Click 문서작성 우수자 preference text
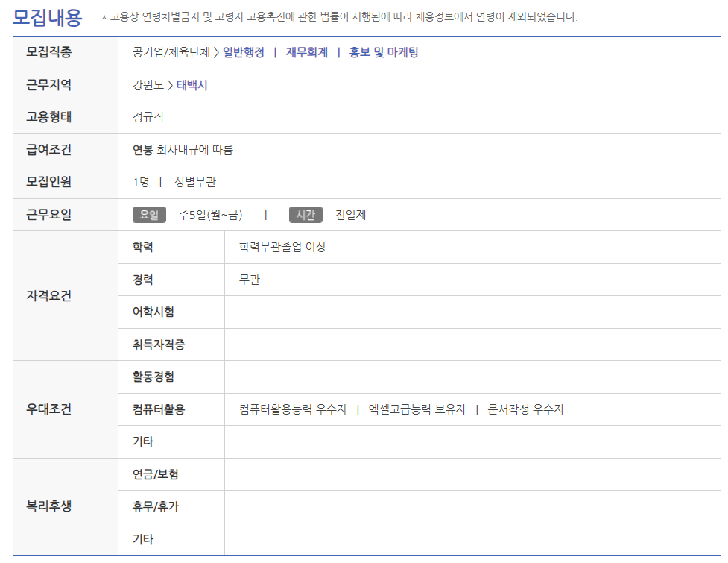The image size is (728, 563). (526, 409)
